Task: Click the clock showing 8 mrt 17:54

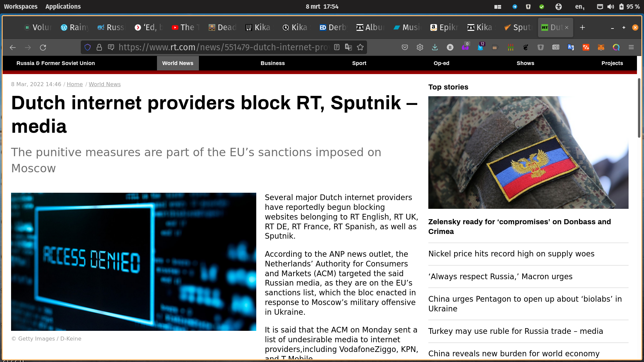Action: tap(322, 6)
